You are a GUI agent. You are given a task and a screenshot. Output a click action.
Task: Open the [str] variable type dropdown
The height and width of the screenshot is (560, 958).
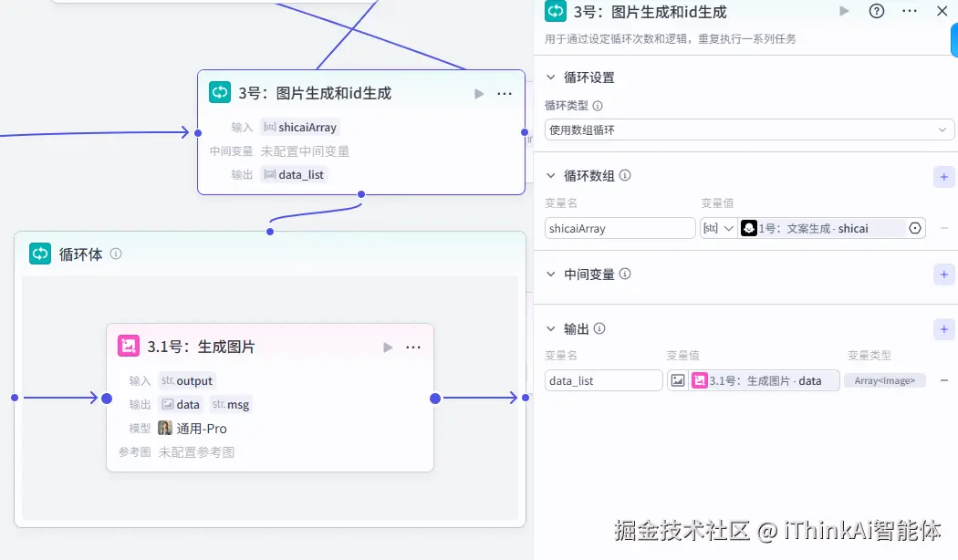coord(716,227)
